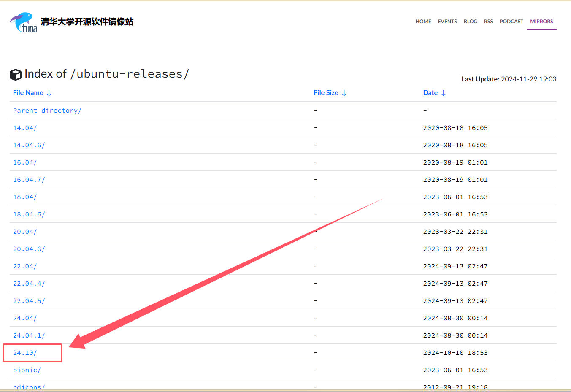This screenshot has height=392, width=571.
Task: Click the date 2023-03-22 22:31 in 20.04.6/ row
Action: point(455,249)
